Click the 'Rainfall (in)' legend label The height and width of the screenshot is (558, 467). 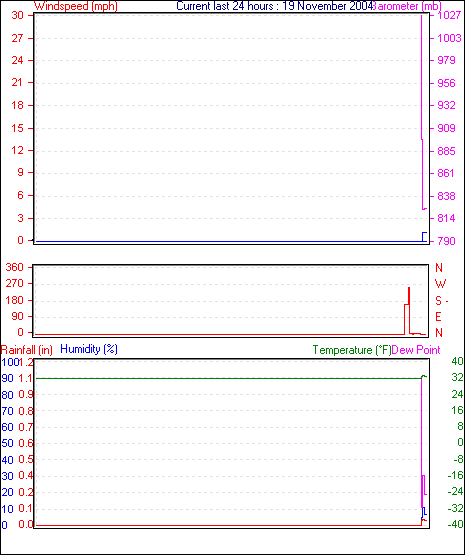click(27, 350)
